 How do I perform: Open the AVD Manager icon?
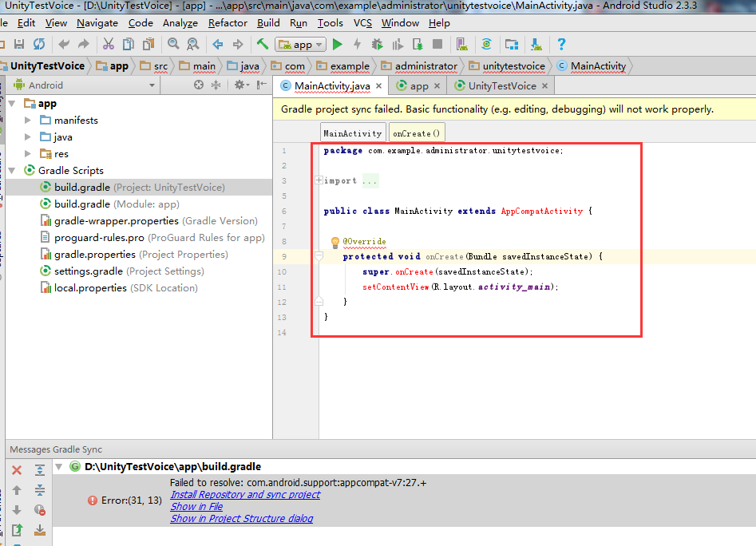coord(462,45)
